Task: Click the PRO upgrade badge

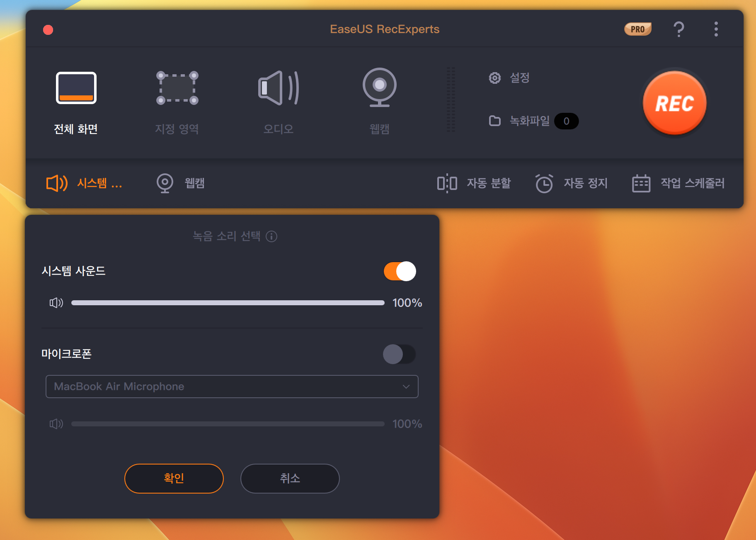Action: coord(638,29)
